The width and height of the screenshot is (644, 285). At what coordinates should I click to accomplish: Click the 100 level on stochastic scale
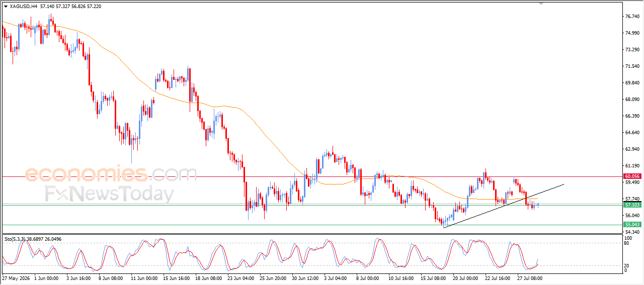coord(628,238)
